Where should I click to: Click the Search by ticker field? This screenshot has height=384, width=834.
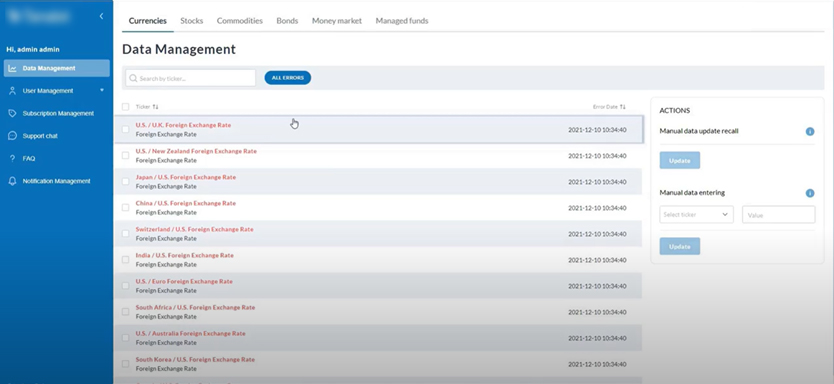(190, 78)
